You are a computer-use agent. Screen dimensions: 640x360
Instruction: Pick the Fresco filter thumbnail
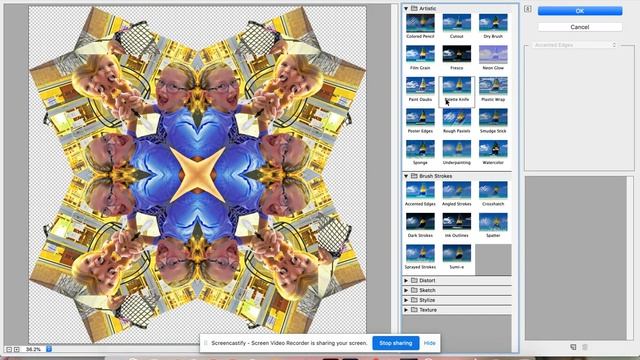(x=456, y=55)
